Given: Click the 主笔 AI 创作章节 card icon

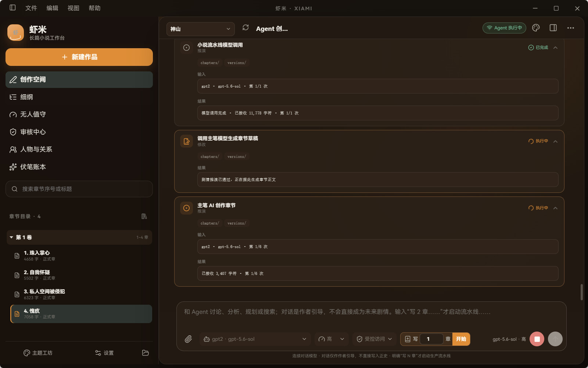Looking at the screenshot, I should tap(186, 208).
